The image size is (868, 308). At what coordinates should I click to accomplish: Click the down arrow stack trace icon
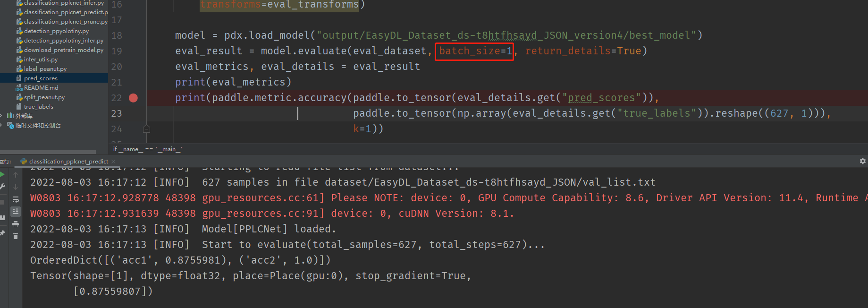[x=16, y=187]
